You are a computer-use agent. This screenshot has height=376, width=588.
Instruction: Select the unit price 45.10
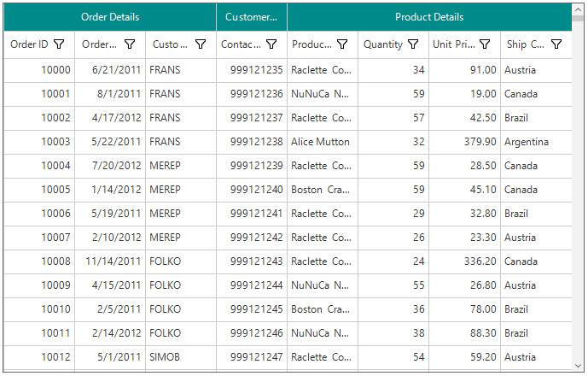[465, 190]
